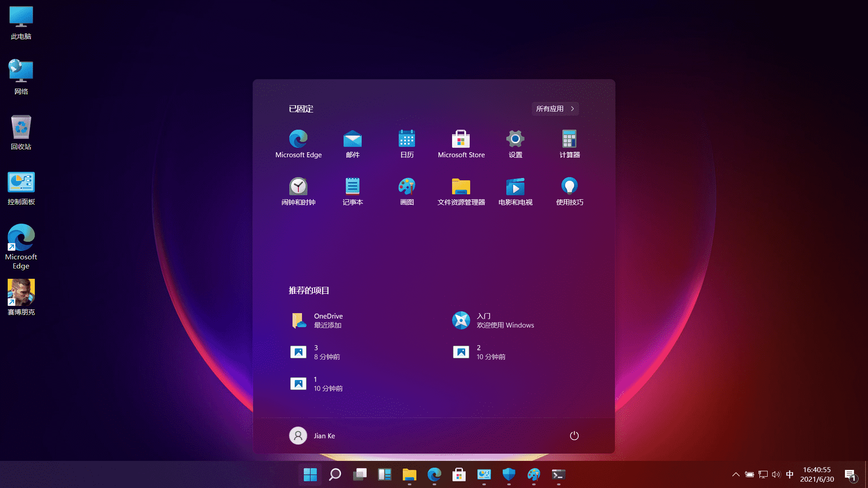Open Widgets from the taskbar
Screen dimensions: 868x488
(385, 474)
